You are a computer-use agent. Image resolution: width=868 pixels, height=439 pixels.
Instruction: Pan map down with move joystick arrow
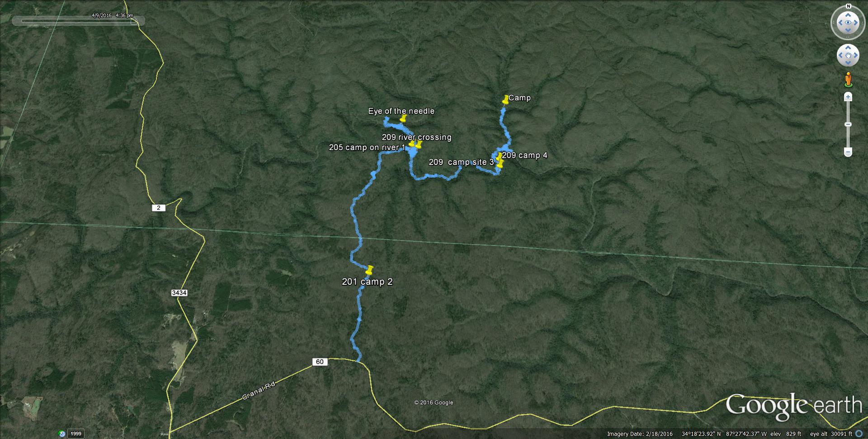[x=848, y=63]
